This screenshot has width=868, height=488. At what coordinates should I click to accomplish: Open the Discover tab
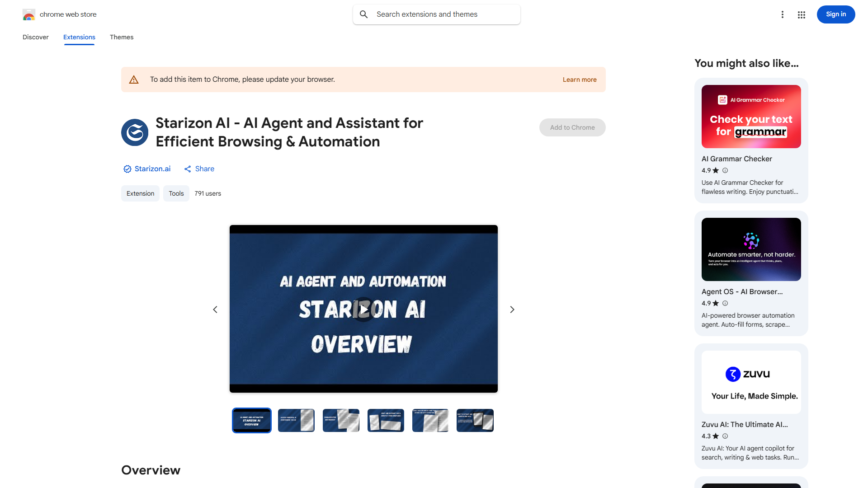tap(35, 37)
